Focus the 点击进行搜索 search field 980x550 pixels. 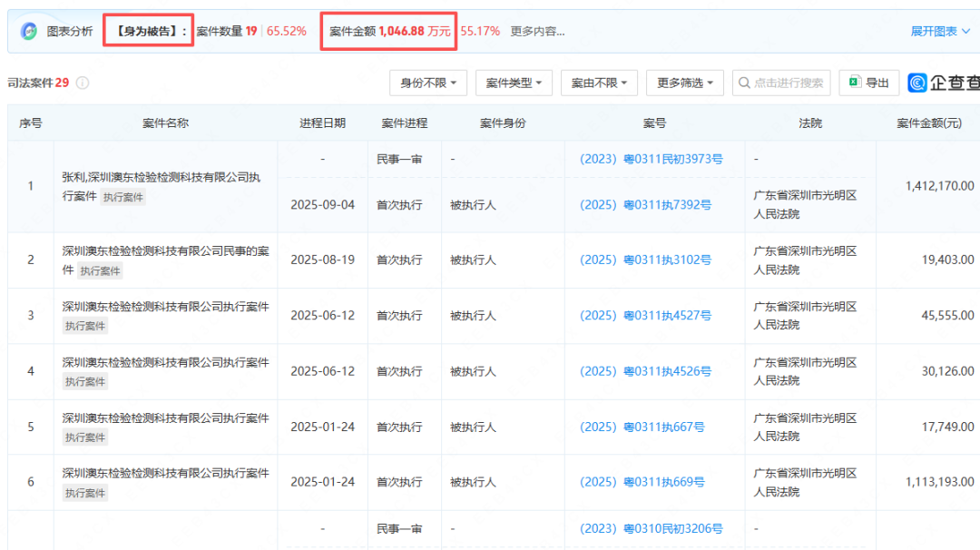point(781,83)
